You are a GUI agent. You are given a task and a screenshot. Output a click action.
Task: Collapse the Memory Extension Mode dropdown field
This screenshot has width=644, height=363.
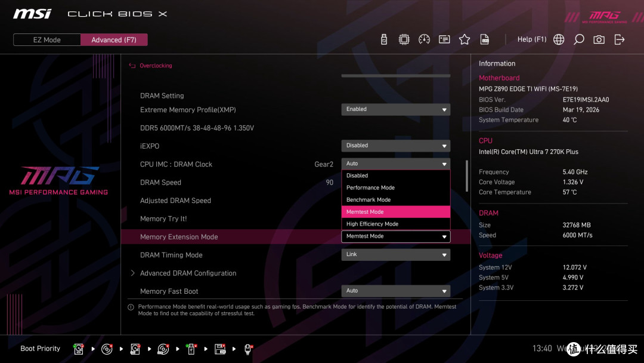(395, 236)
